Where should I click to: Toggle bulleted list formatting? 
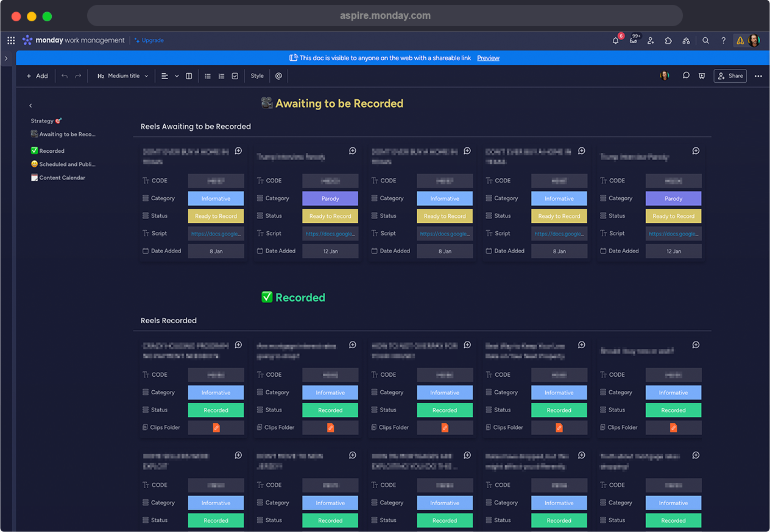coord(208,76)
